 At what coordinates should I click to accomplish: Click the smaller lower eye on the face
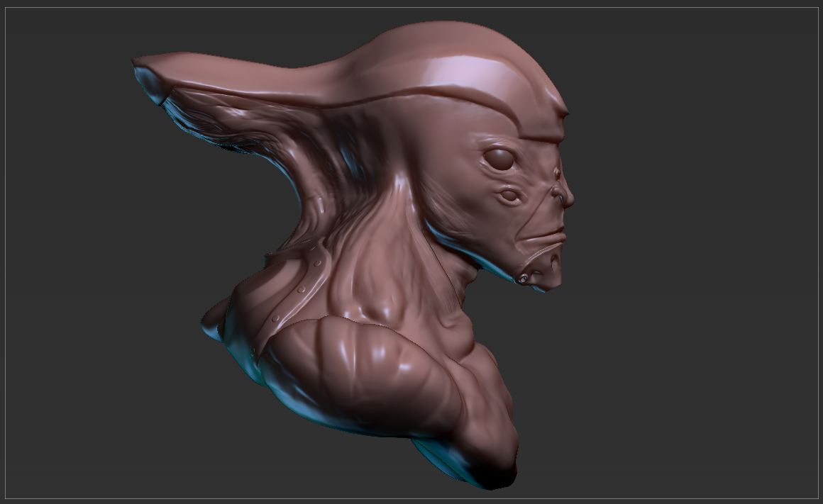pos(509,196)
